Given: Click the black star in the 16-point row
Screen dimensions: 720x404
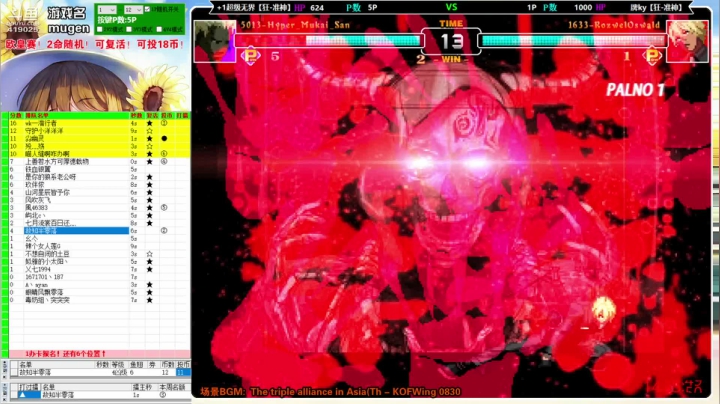Looking at the screenshot, I should [x=149, y=123].
